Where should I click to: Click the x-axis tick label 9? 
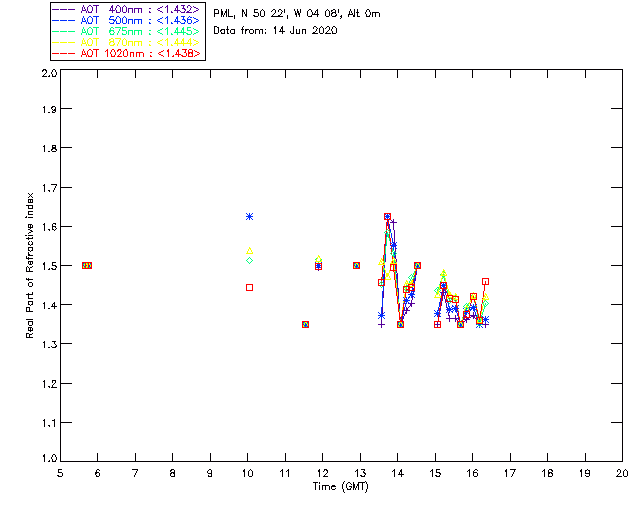tap(210, 473)
